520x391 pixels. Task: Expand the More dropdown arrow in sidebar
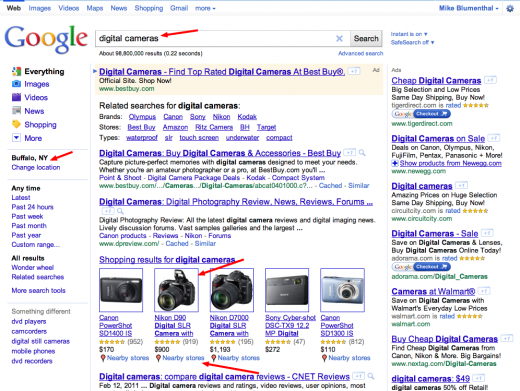point(16,138)
